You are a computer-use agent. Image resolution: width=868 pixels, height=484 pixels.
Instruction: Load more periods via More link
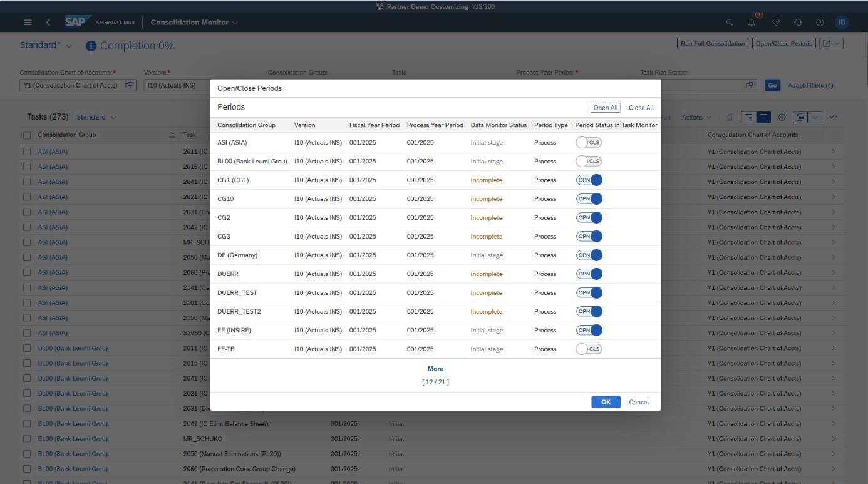(x=435, y=369)
